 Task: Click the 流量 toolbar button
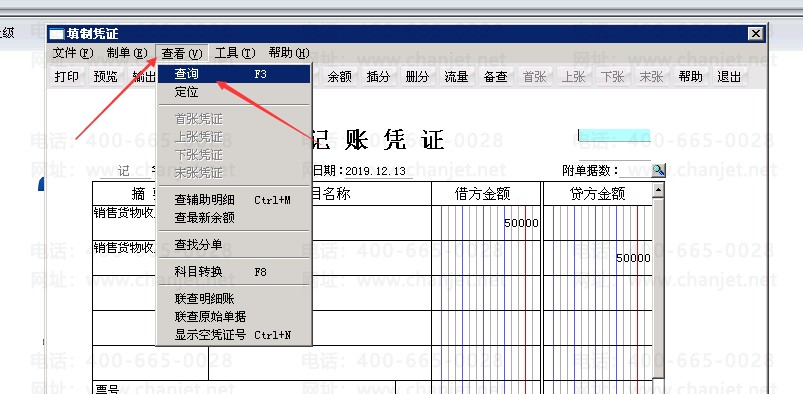point(456,77)
